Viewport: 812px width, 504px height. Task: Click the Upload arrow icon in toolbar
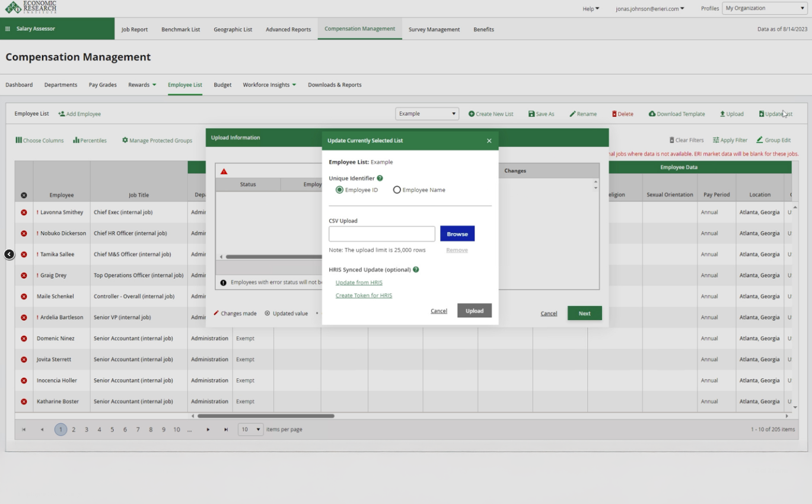[722, 114]
